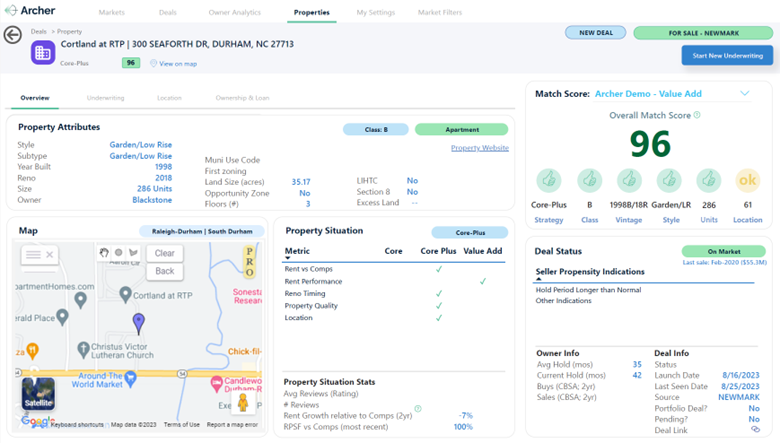The width and height of the screenshot is (780, 443).
Task: Collapse Seller Propensity Indications section
Action: [538, 279]
